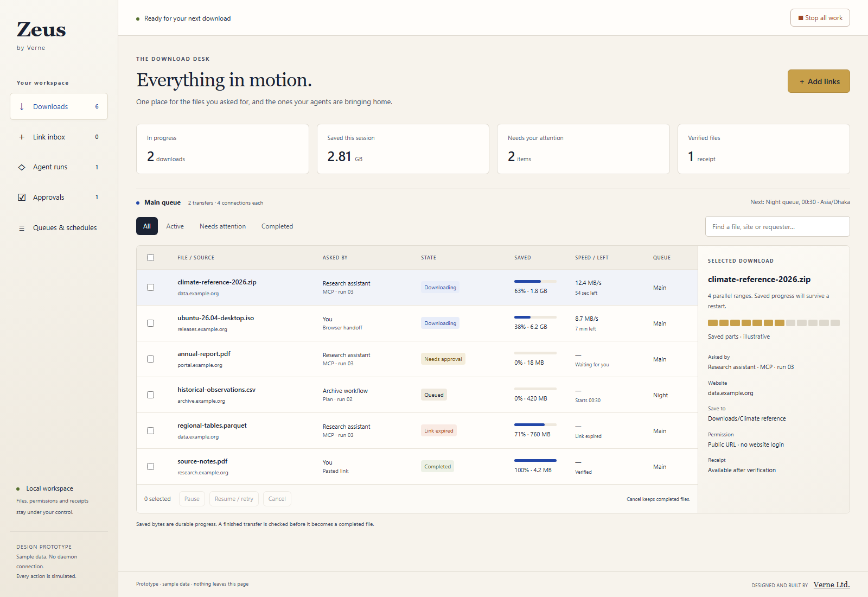
Task: Click the blue Main queue status dot
Action: point(138,203)
